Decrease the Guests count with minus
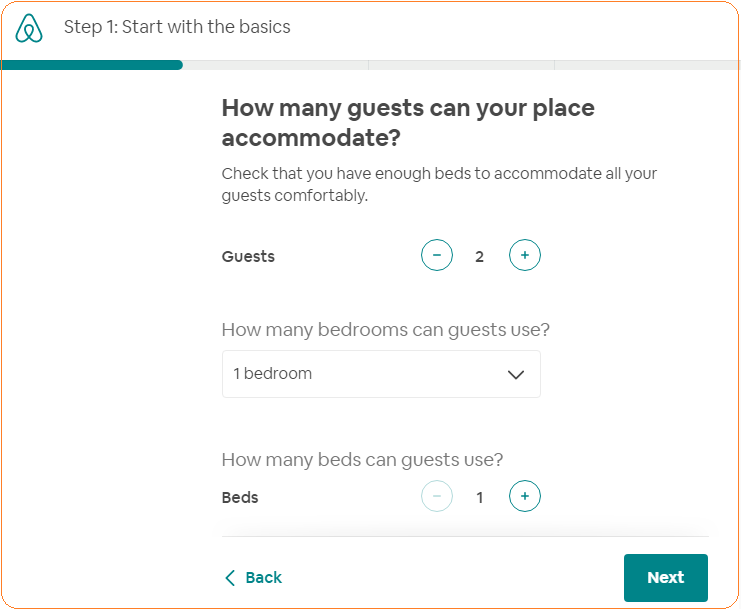 coord(437,256)
